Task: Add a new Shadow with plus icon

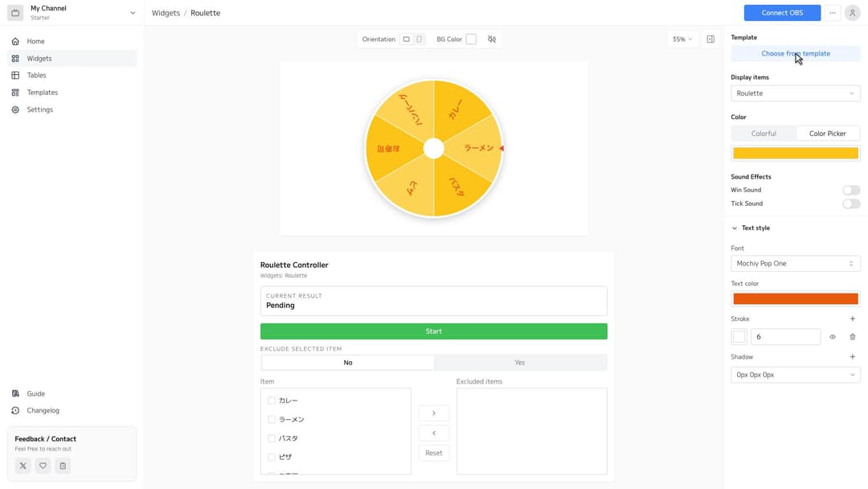Action: tap(853, 357)
